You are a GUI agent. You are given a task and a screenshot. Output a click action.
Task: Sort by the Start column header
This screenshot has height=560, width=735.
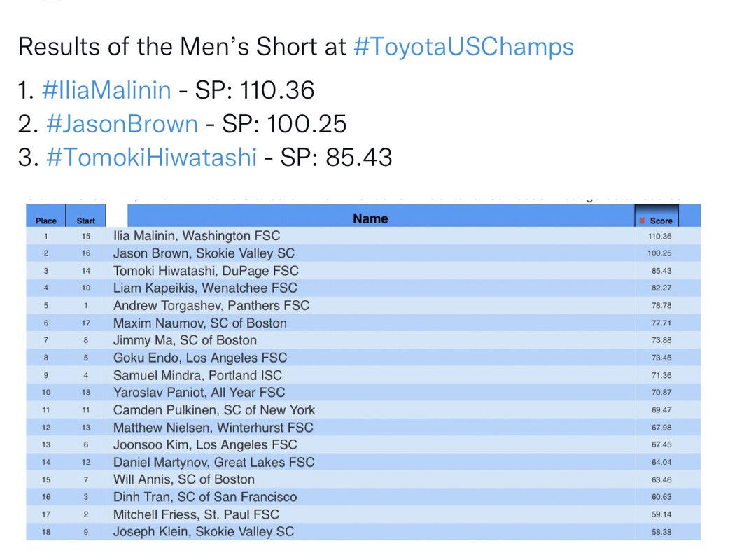(86, 220)
